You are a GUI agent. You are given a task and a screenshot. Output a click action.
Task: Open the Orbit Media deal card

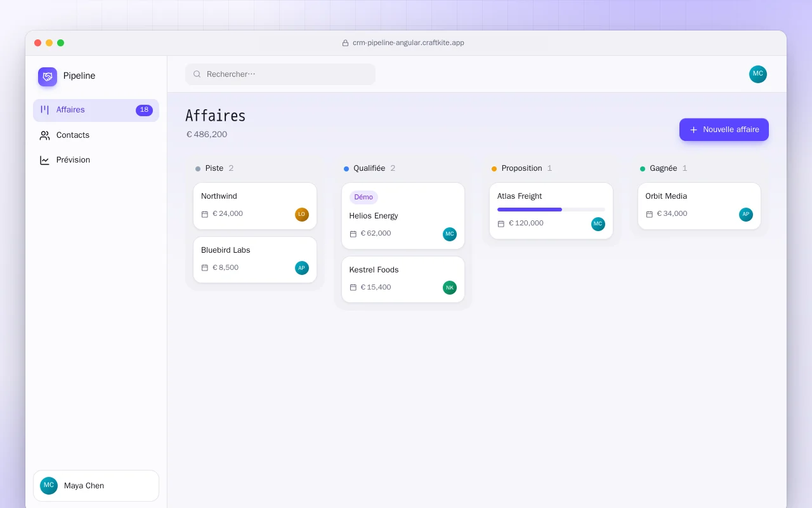pyautogui.click(x=699, y=206)
